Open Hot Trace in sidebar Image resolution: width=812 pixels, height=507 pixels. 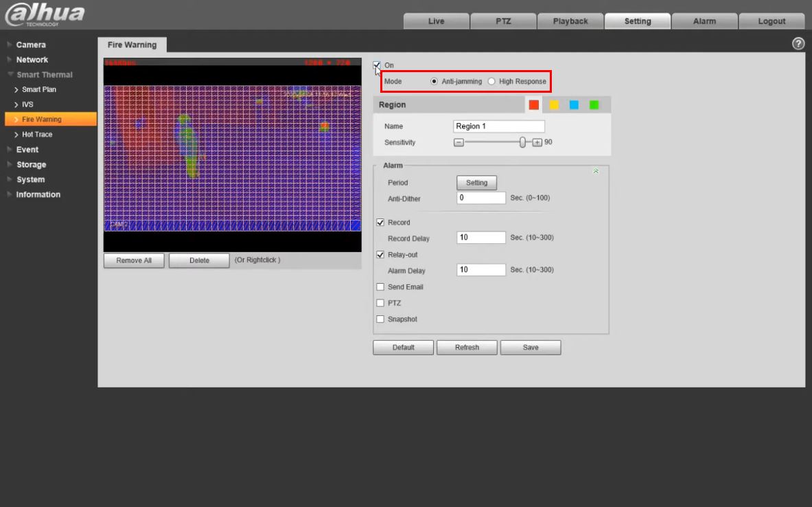pos(37,134)
